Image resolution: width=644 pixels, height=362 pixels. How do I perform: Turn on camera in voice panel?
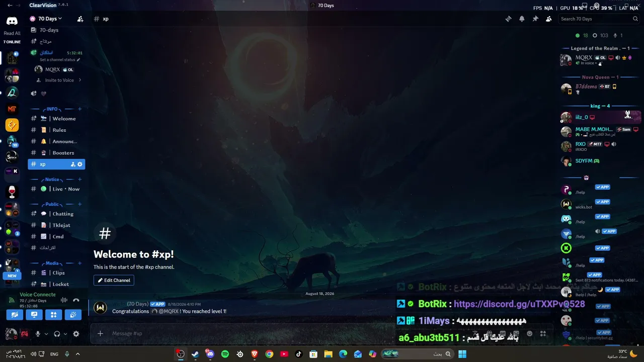click(x=15, y=315)
